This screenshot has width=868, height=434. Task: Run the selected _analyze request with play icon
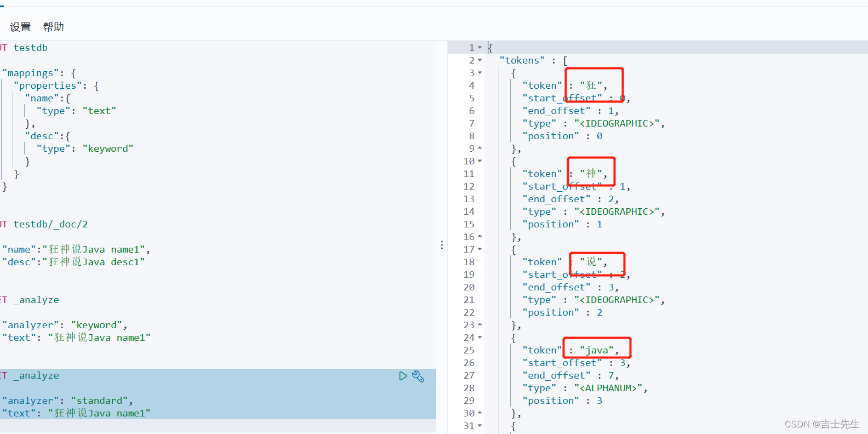403,376
